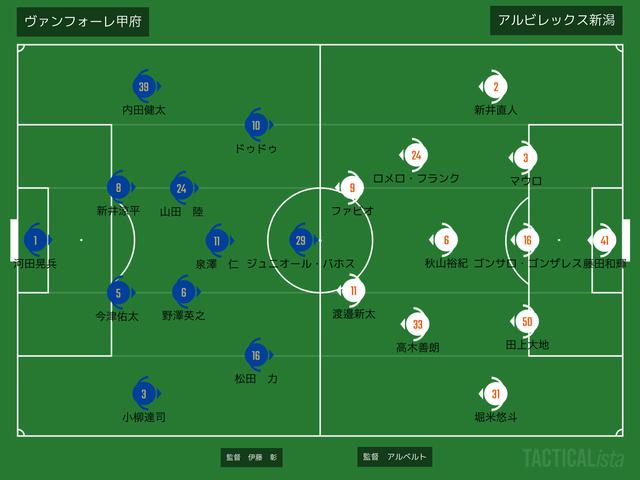Select white goalkeeper marker number 41

point(602,240)
